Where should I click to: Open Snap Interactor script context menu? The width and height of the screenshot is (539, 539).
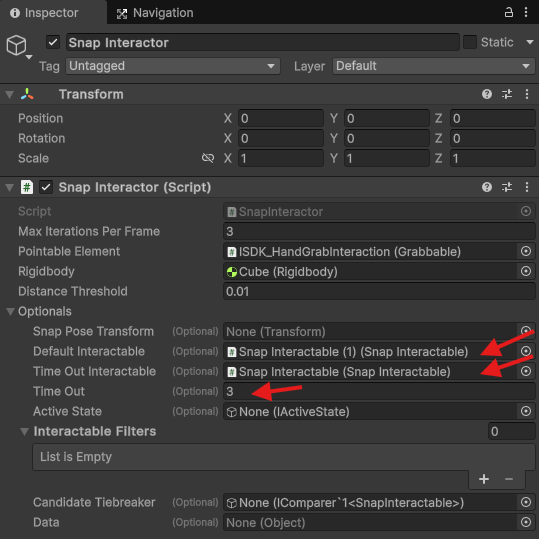(x=527, y=187)
